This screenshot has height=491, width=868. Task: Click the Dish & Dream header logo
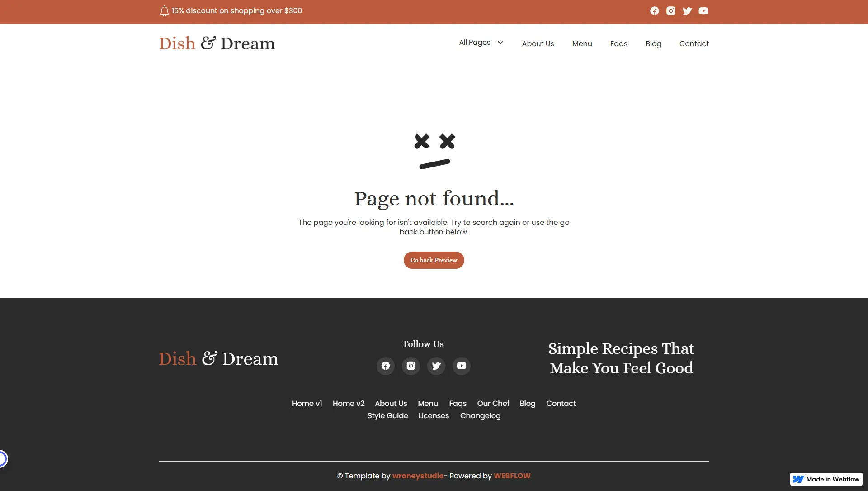[x=217, y=43]
